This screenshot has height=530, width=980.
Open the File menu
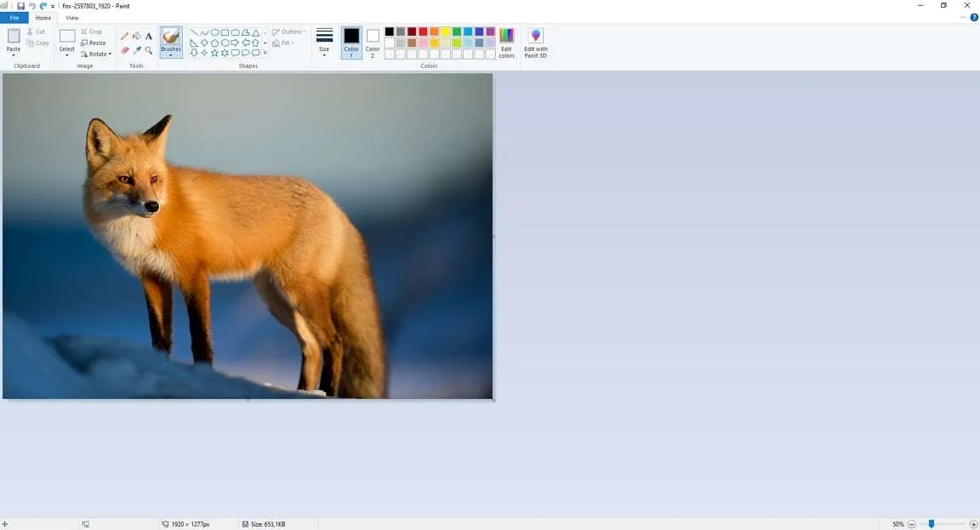tap(14, 18)
